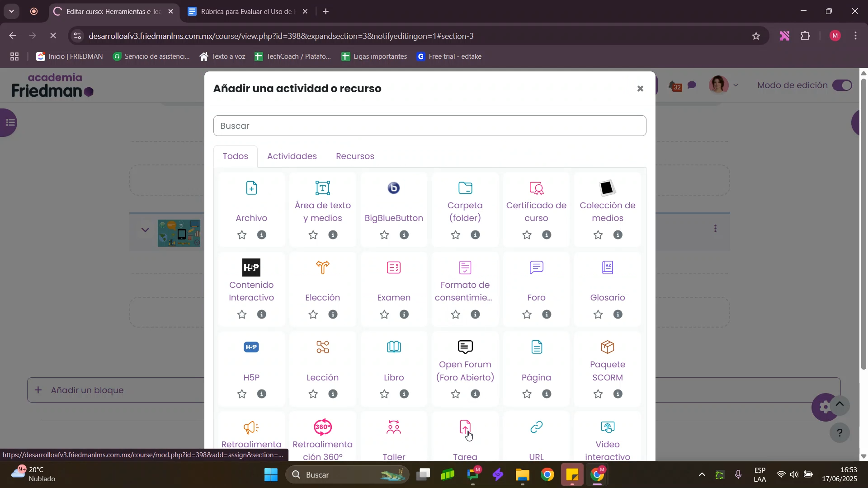Click the Buscar search field

pyautogui.click(x=429, y=126)
